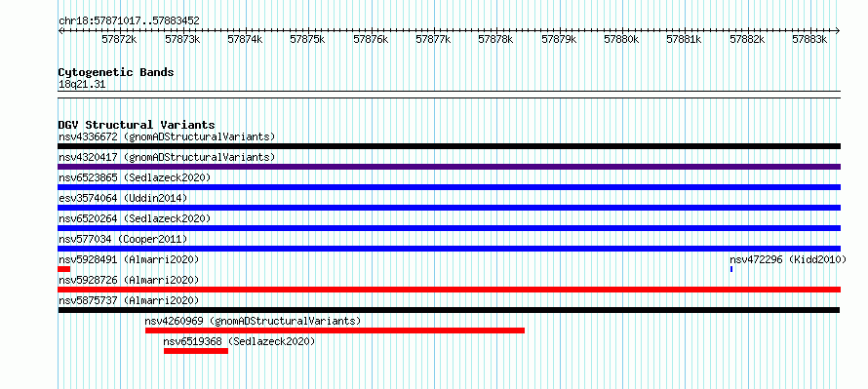Select the blue nsv577034 variant bar
The width and height of the screenshot is (868, 389).
449,249
